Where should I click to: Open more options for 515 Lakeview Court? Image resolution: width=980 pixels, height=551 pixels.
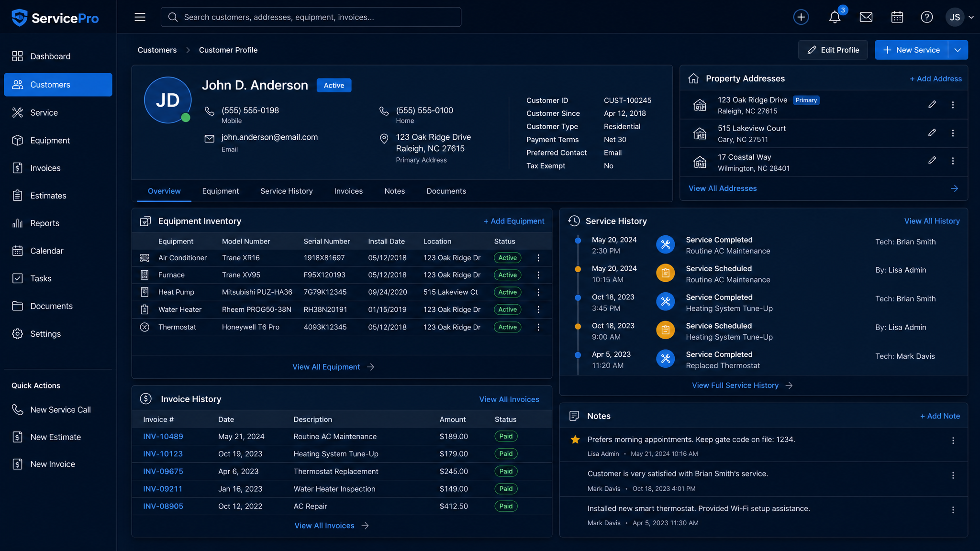(953, 133)
